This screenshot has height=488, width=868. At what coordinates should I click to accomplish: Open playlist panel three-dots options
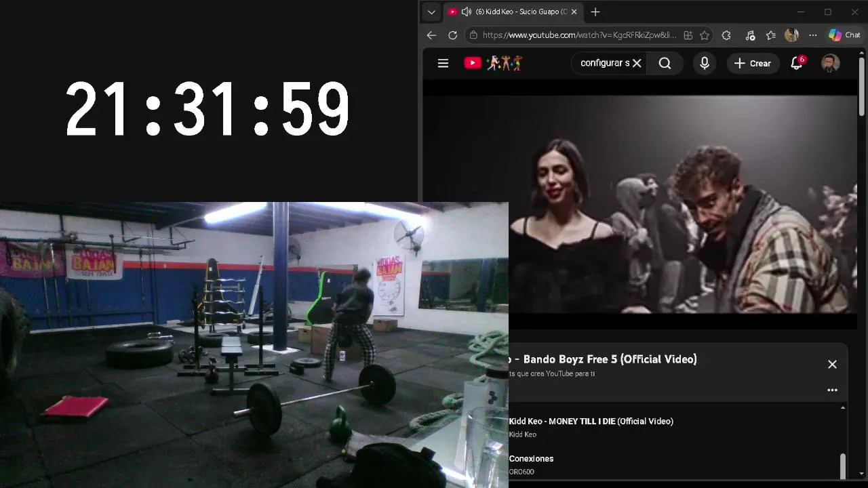click(x=832, y=390)
